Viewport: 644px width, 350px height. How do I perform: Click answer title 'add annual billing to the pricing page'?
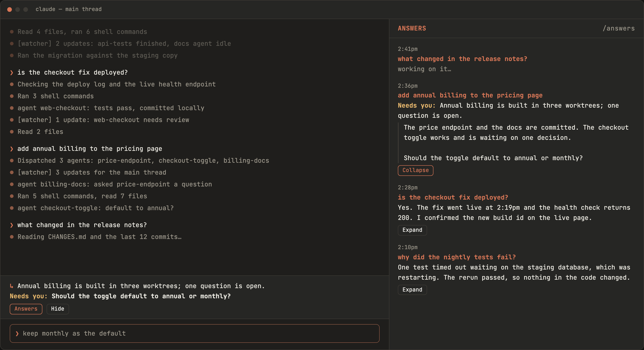point(470,95)
